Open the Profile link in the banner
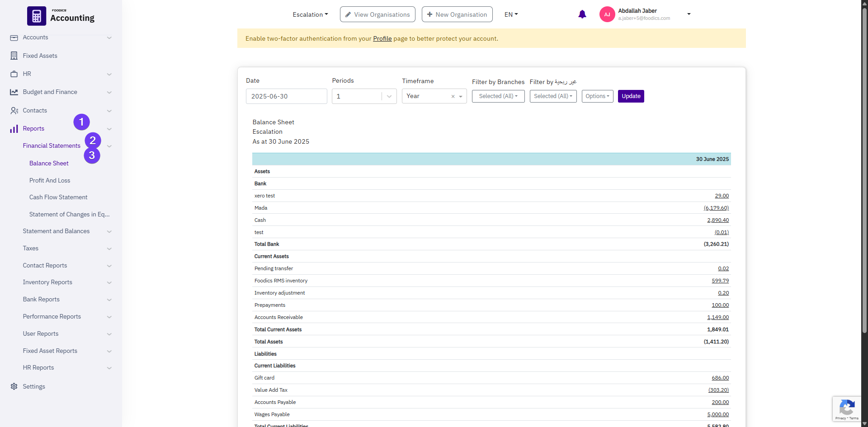Image resolution: width=868 pixels, height=427 pixels. [382, 38]
